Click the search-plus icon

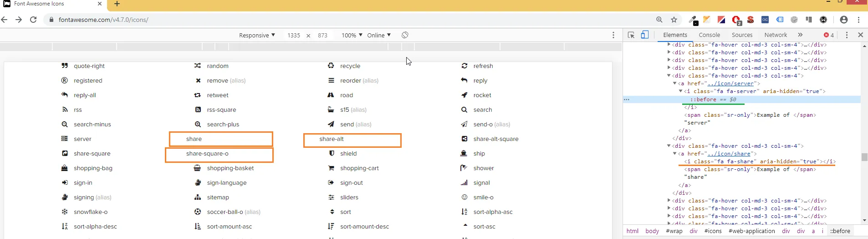click(x=198, y=124)
